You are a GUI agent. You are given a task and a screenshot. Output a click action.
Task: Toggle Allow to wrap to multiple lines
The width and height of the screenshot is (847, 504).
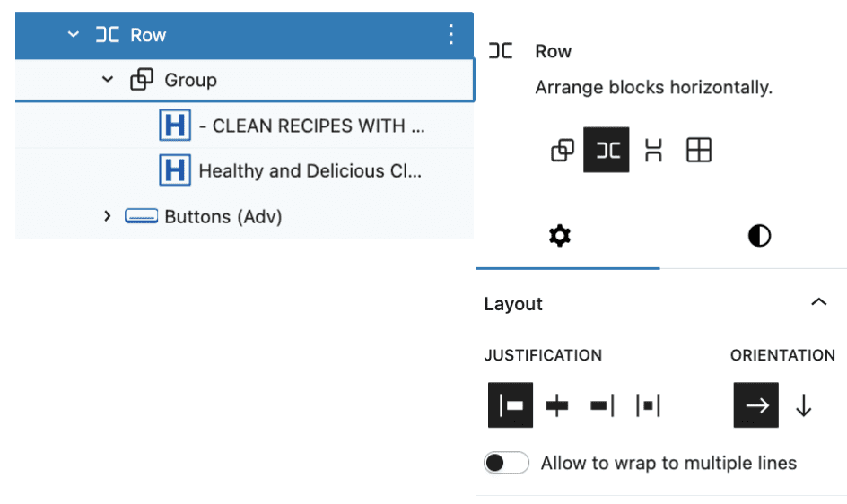pyautogui.click(x=506, y=463)
